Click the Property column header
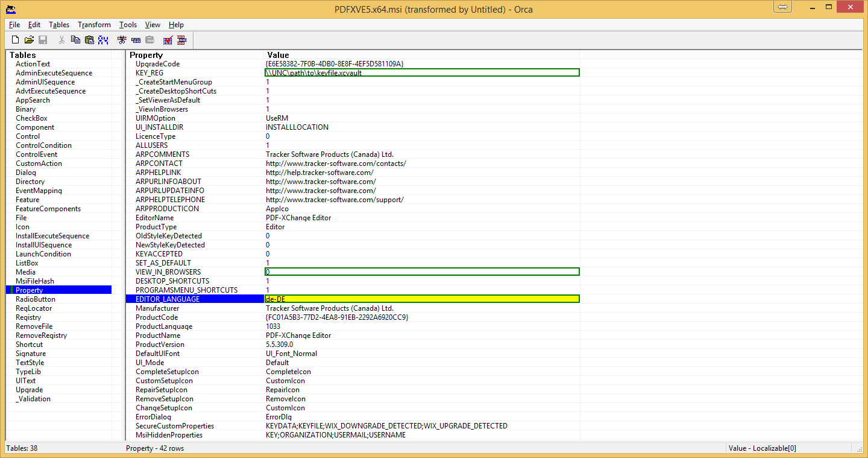The image size is (868, 458). coord(194,55)
